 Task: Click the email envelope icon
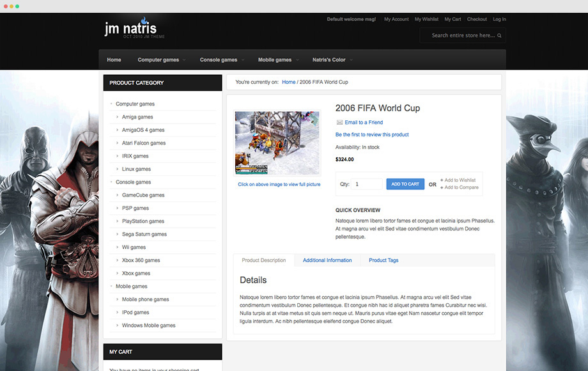coord(339,122)
